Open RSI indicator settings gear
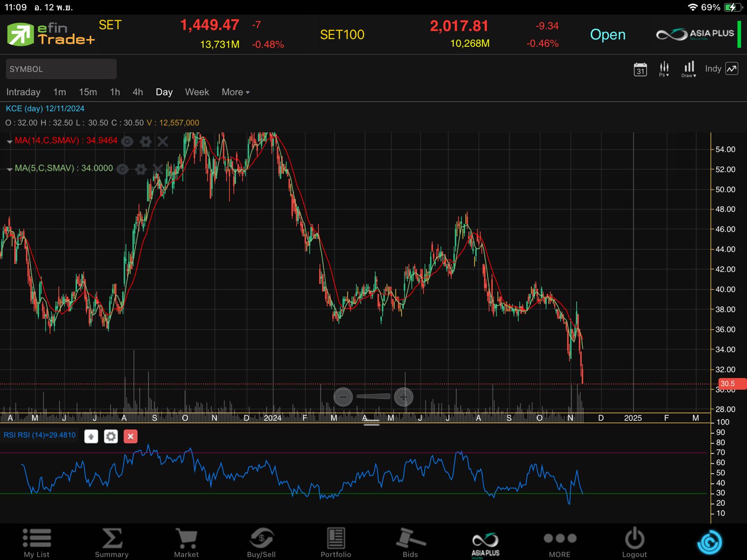The height and width of the screenshot is (560, 747). pyautogui.click(x=111, y=437)
